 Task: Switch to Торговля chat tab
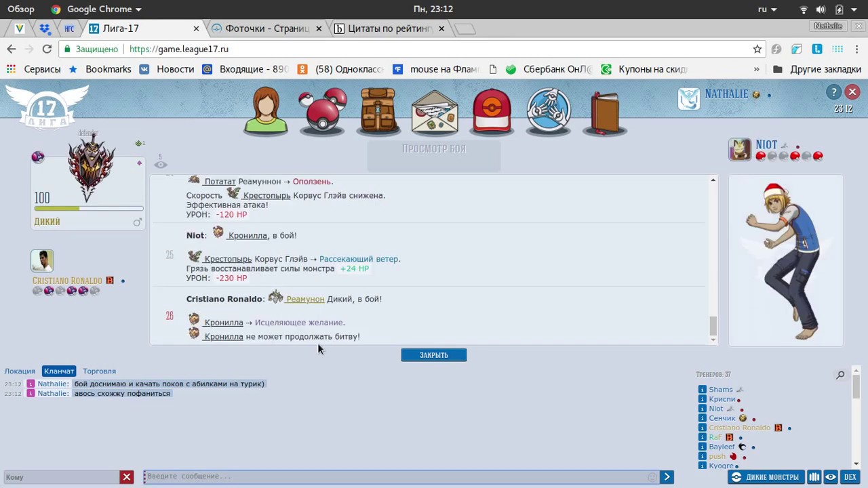click(99, 371)
